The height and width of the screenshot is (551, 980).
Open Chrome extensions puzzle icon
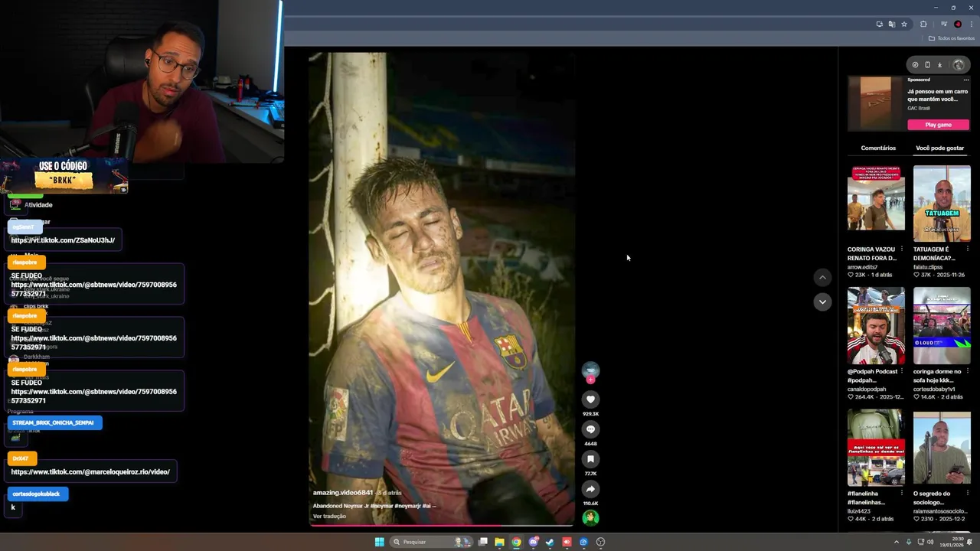pos(923,24)
